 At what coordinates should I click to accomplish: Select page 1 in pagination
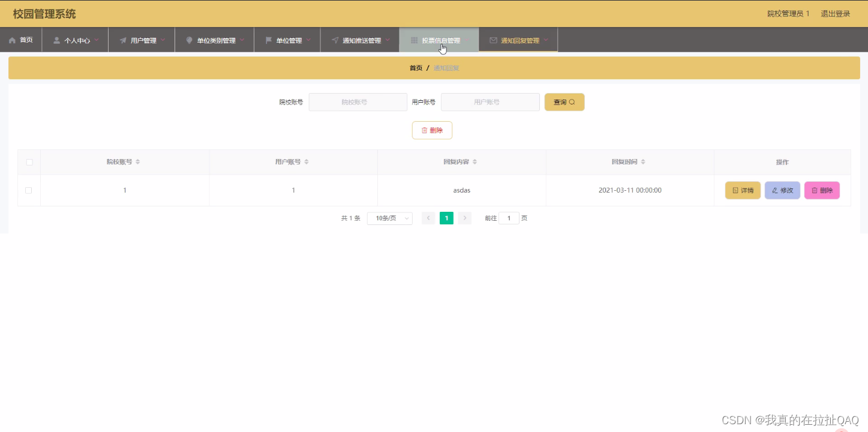(446, 218)
